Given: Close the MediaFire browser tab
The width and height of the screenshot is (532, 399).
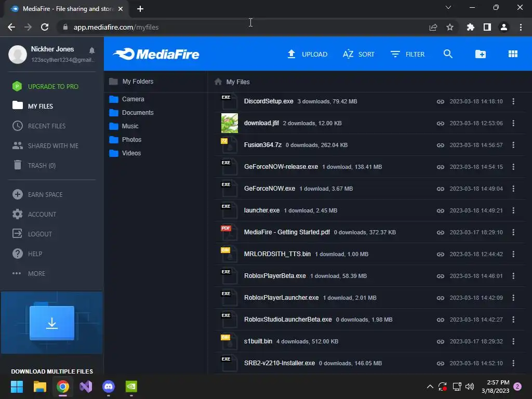Looking at the screenshot, I should 121,9.
